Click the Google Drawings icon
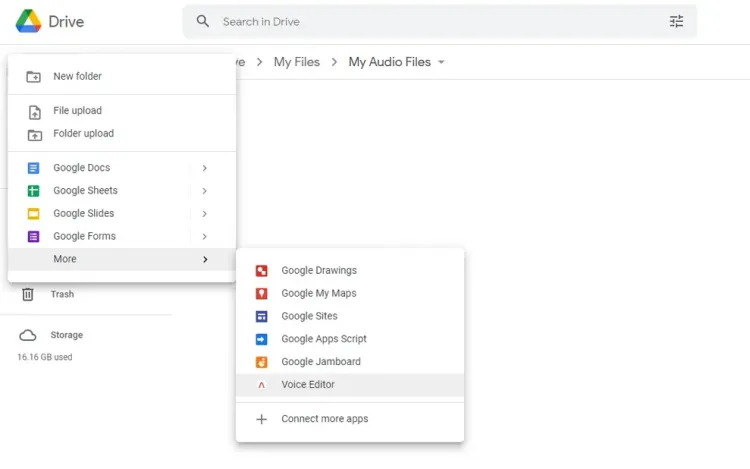This screenshot has width=750, height=469. click(262, 271)
